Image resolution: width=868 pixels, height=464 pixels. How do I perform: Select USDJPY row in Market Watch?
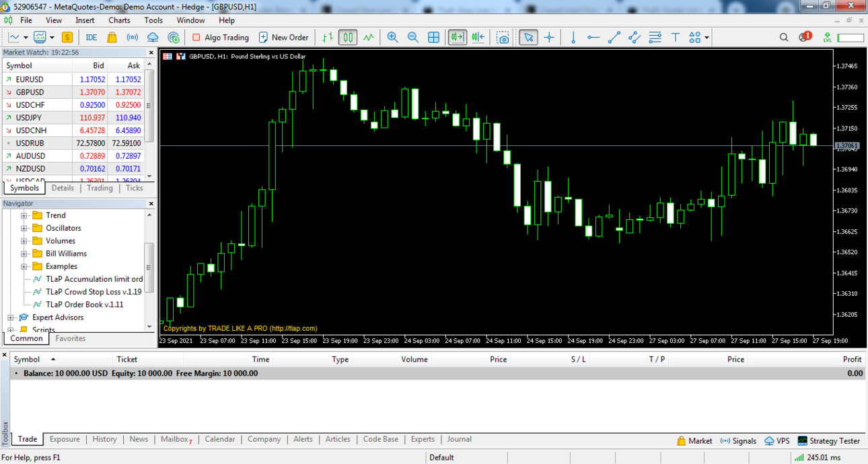73,118
